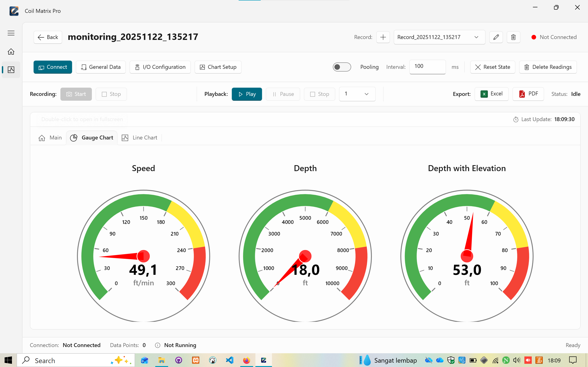Add a new record with plus icon
This screenshot has width=588, height=367.
(x=383, y=37)
